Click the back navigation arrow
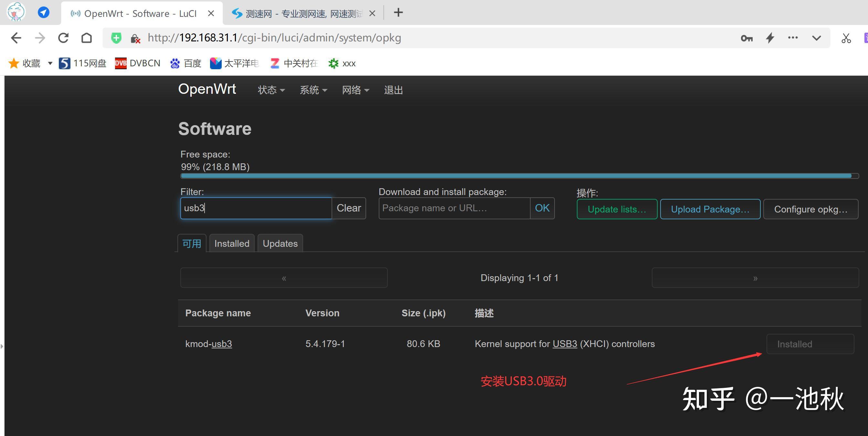 tap(16, 38)
